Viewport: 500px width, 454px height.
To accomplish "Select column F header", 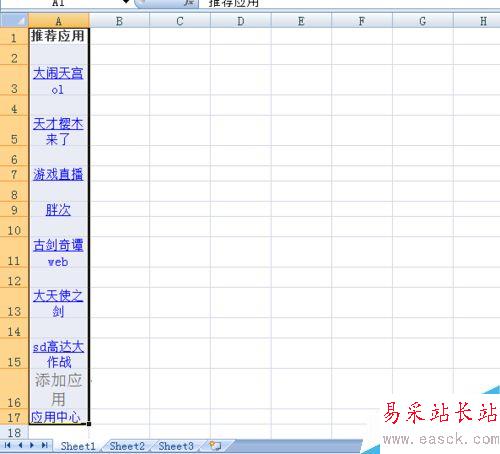I will [362, 21].
